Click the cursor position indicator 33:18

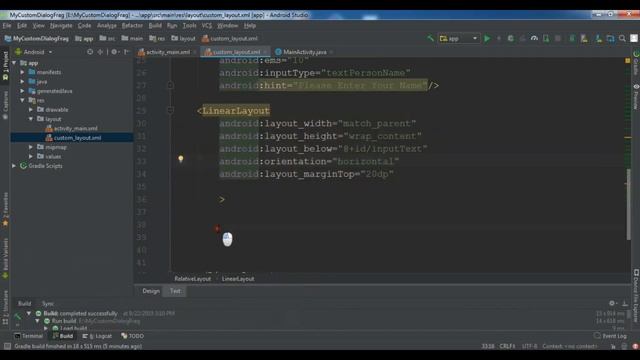488,346
